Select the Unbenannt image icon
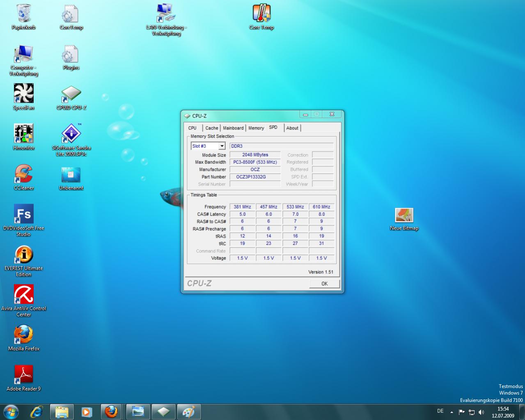 [71, 178]
